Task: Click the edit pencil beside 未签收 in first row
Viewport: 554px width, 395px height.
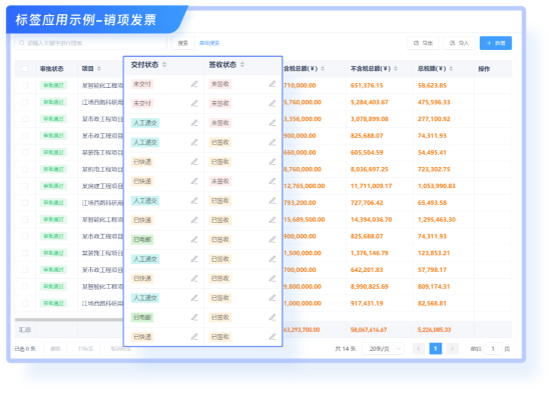Action: [272, 84]
